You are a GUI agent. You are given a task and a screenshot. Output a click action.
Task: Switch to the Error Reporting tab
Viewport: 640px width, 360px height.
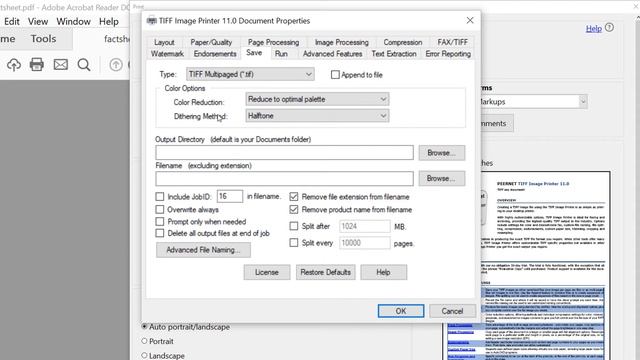[448, 54]
